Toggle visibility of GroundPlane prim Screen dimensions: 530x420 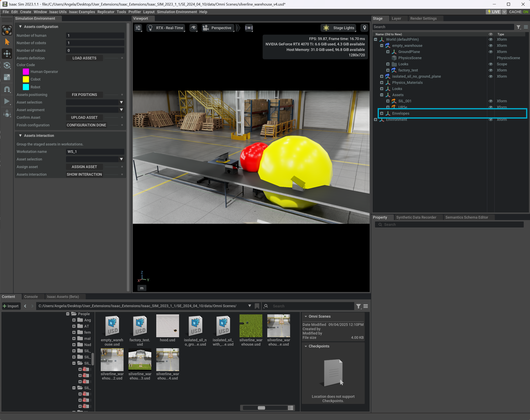coord(490,52)
